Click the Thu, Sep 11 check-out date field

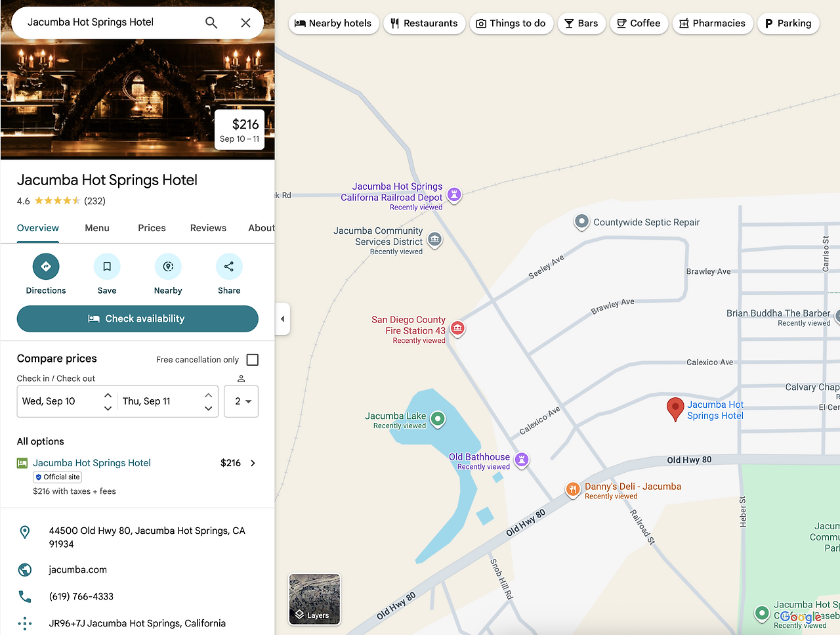click(x=167, y=401)
